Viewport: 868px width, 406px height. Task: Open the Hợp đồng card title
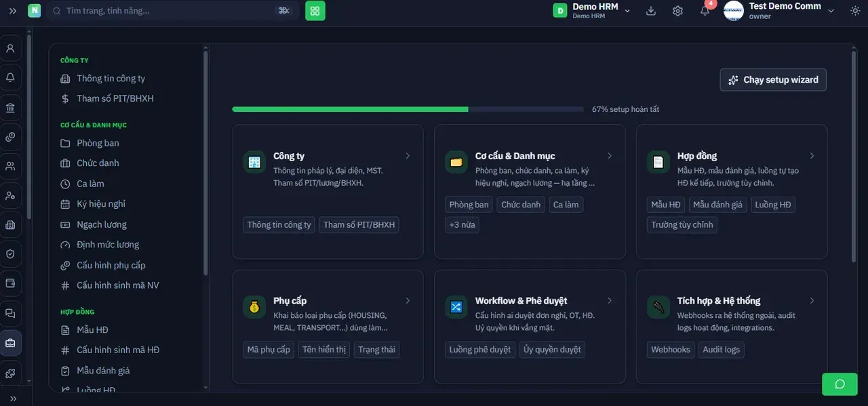click(x=697, y=156)
